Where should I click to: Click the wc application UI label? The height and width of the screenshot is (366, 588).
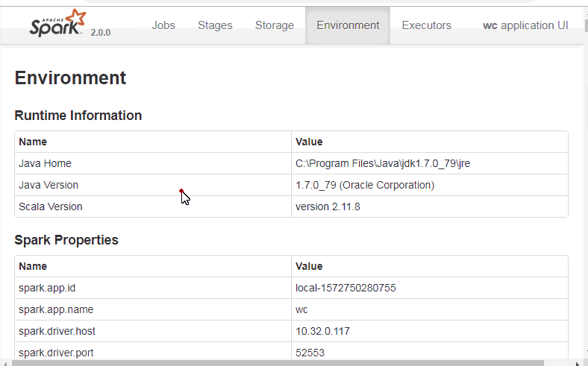525,25
